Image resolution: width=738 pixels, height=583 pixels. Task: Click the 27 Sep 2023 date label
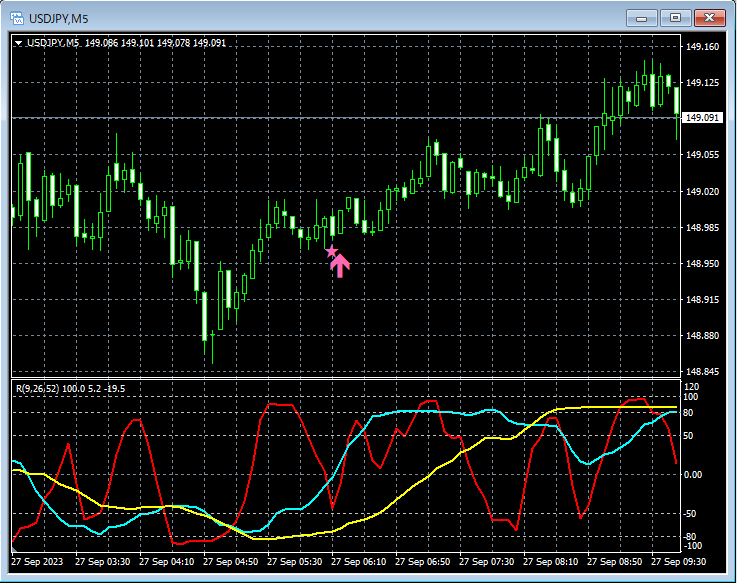[x=37, y=562]
